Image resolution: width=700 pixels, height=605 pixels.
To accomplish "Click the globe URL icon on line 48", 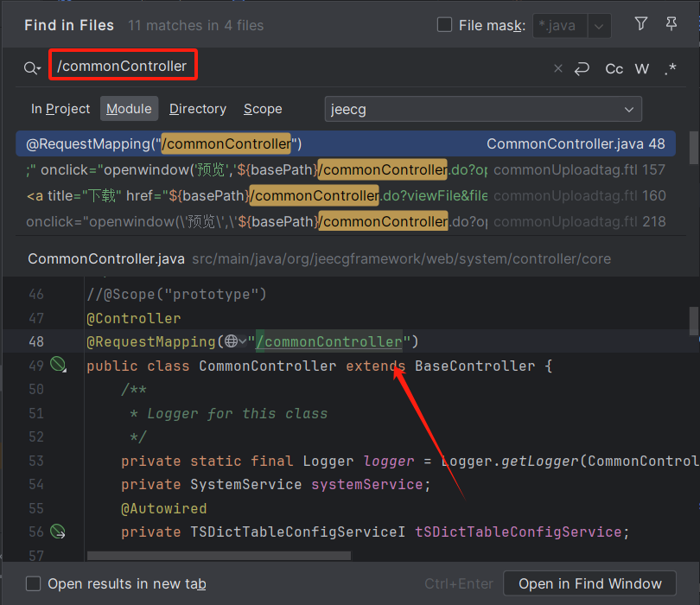I will 232,341.
